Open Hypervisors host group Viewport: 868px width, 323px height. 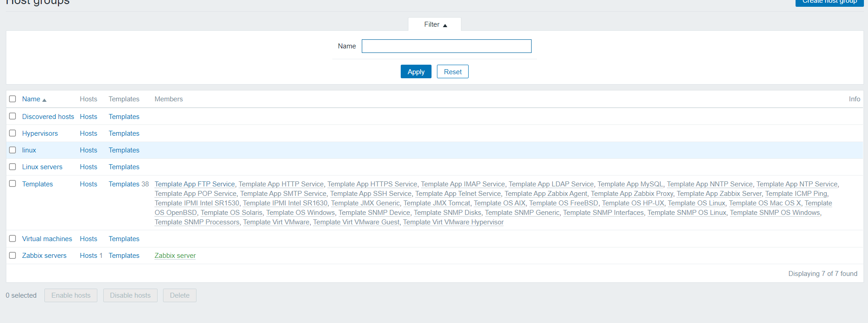point(40,133)
